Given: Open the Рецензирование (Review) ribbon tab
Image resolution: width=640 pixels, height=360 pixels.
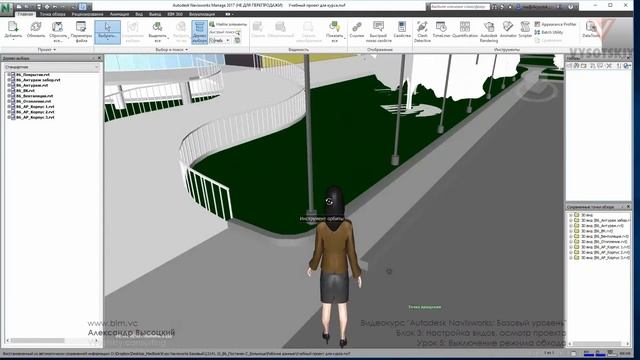Looking at the screenshot, I should [x=87, y=14].
